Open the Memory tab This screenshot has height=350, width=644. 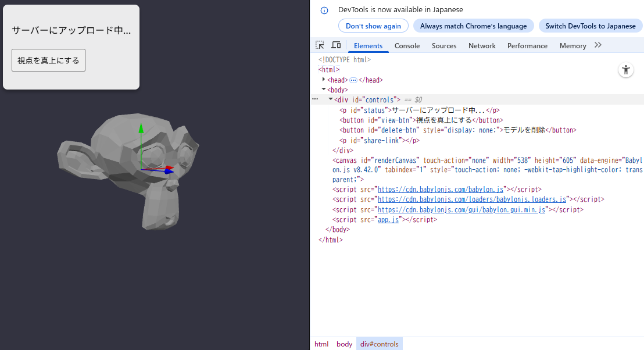pos(573,46)
